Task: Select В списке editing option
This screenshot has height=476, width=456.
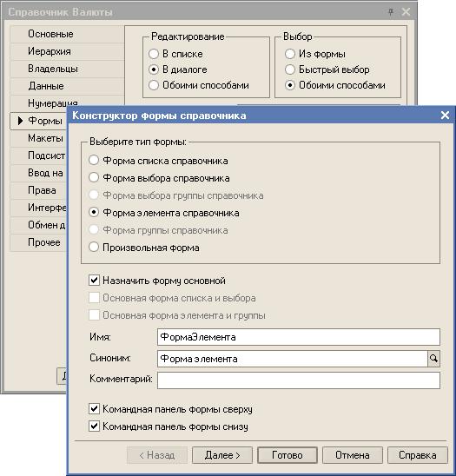Action: (x=154, y=54)
